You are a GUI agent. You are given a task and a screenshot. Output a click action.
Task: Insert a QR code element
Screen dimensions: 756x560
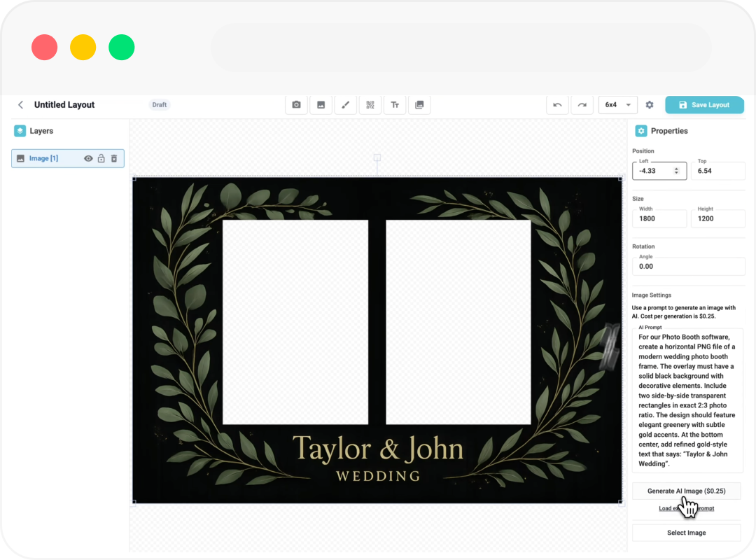click(370, 105)
